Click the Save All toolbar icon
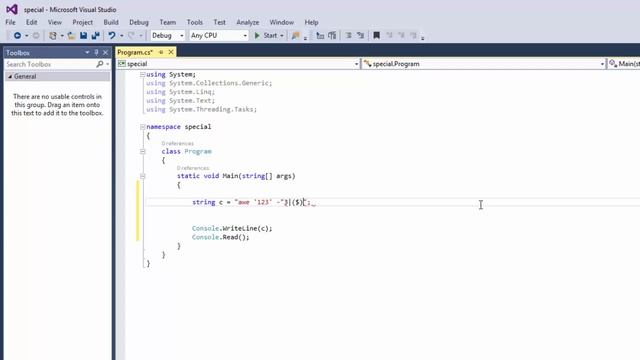The height and width of the screenshot is (360, 640). click(x=96, y=36)
